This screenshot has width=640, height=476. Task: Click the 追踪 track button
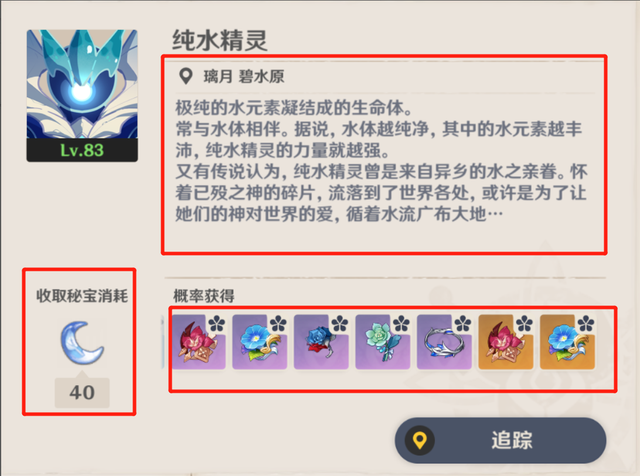pos(500,440)
